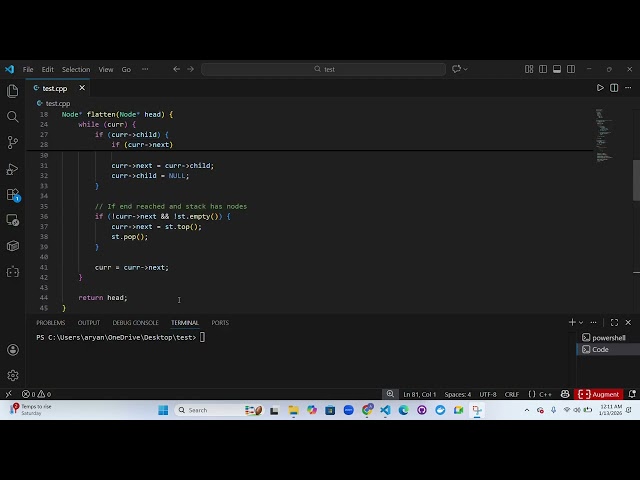
Task: Create a new terminal with plus icon
Action: pyautogui.click(x=572, y=322)
